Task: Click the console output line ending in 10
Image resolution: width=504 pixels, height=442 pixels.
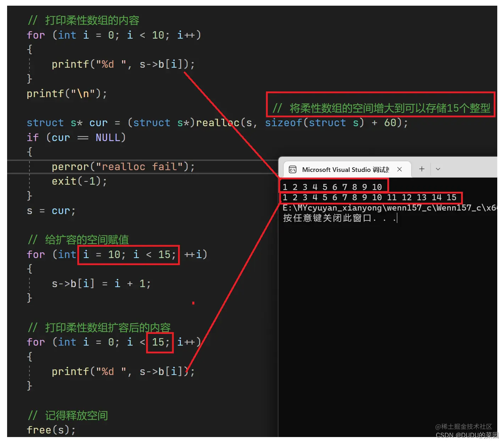Action: pyautogui.click(x=332, y=187)
